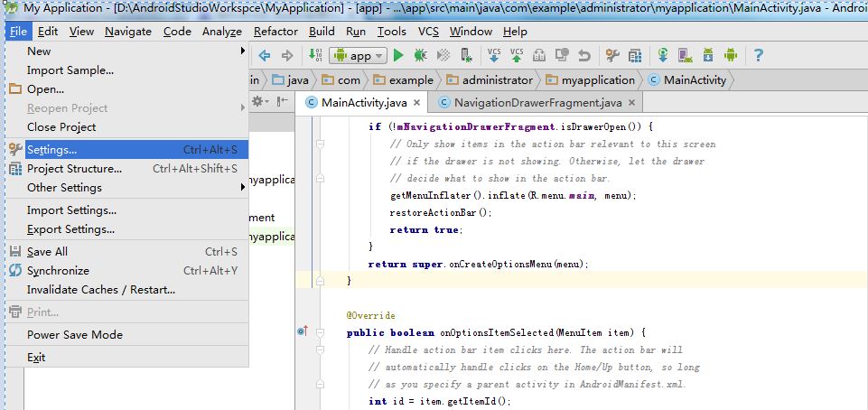This screenshot has width=868, height=410.
Task: Click the blue Help question mark icon
Action: [759, 55]
